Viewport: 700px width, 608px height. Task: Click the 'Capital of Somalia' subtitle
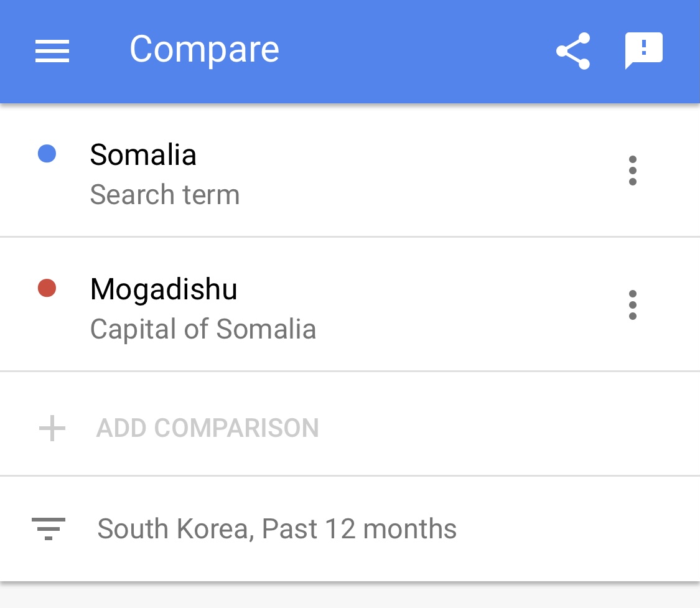coord(203,329)
